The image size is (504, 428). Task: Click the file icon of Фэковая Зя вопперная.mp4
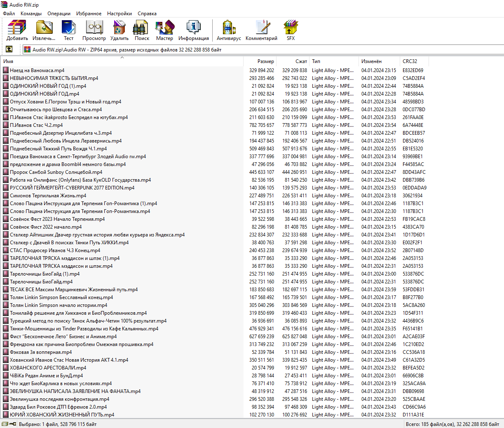tap(6, 352)
